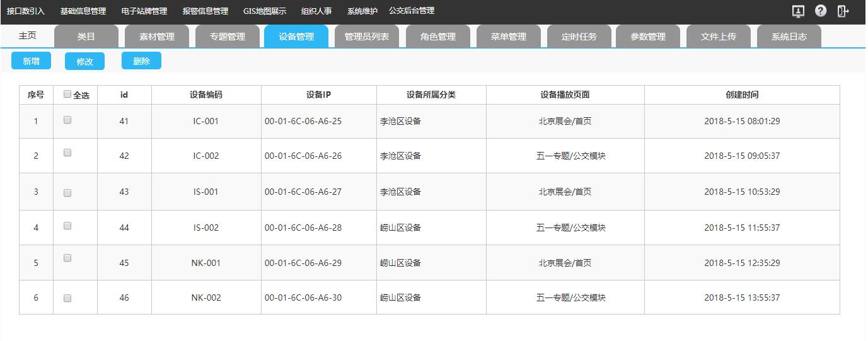The width and height of the screenshot is (868, 341).
Task: Switch to the 定时任务 tab
Action: point(579,37)
